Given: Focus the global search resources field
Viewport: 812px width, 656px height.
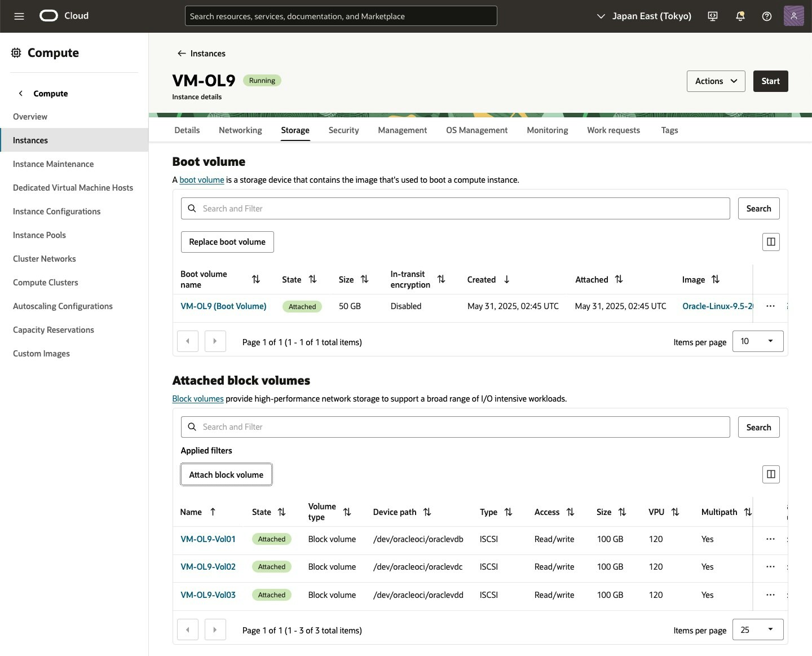Looking at the screenshot, I should pyautogui.click(x=341, y=16).
